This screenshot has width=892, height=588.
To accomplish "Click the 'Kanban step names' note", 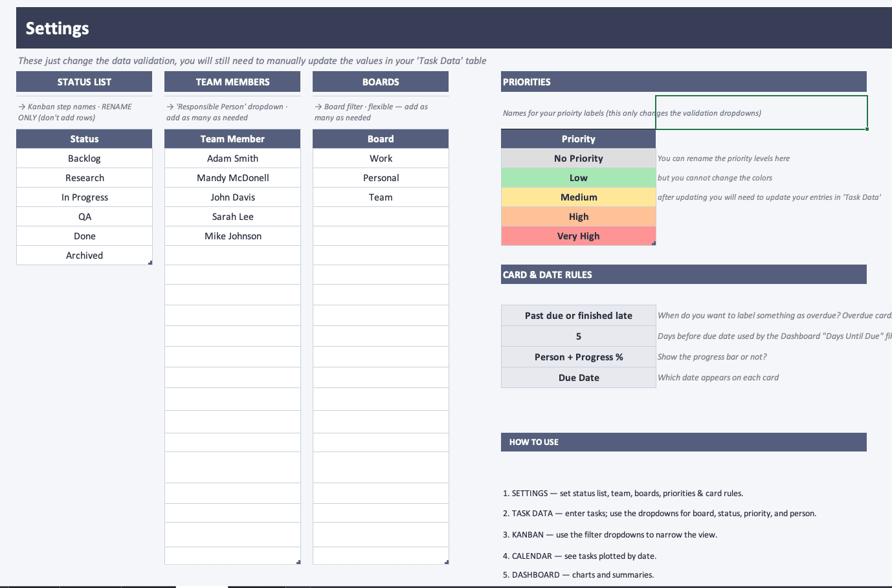I will (75, 112).
